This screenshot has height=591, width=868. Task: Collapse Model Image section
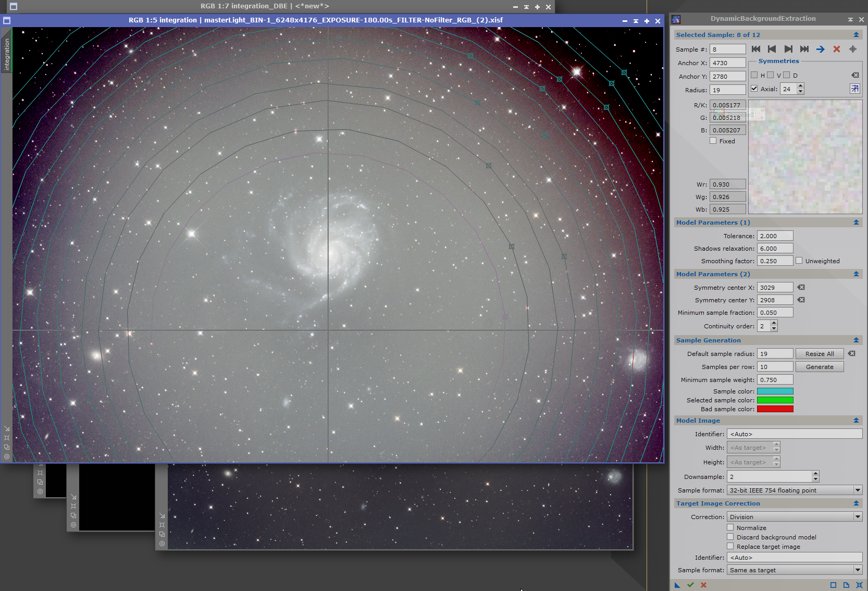coord(856,421)
